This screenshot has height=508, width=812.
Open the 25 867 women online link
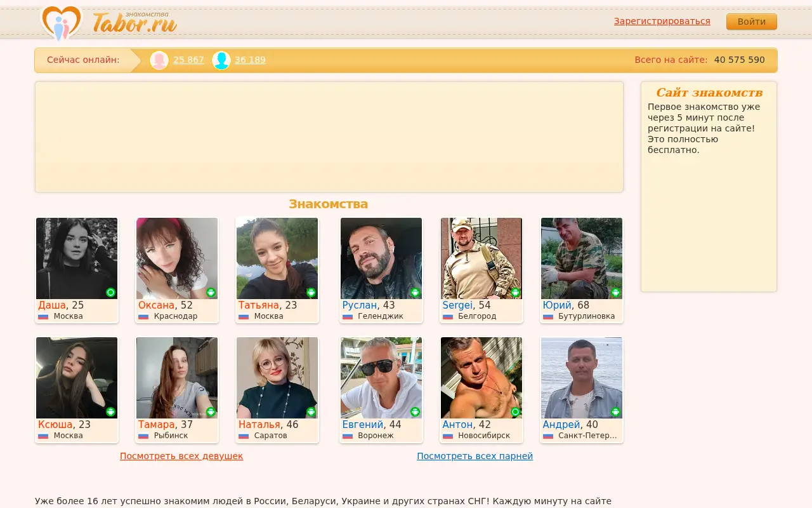point(188,60)
